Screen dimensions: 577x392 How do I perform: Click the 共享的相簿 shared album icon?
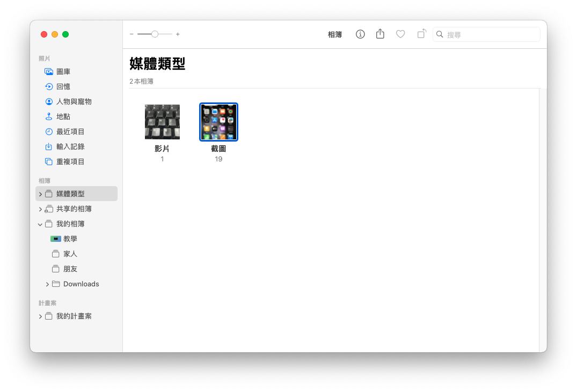(48, 209)
